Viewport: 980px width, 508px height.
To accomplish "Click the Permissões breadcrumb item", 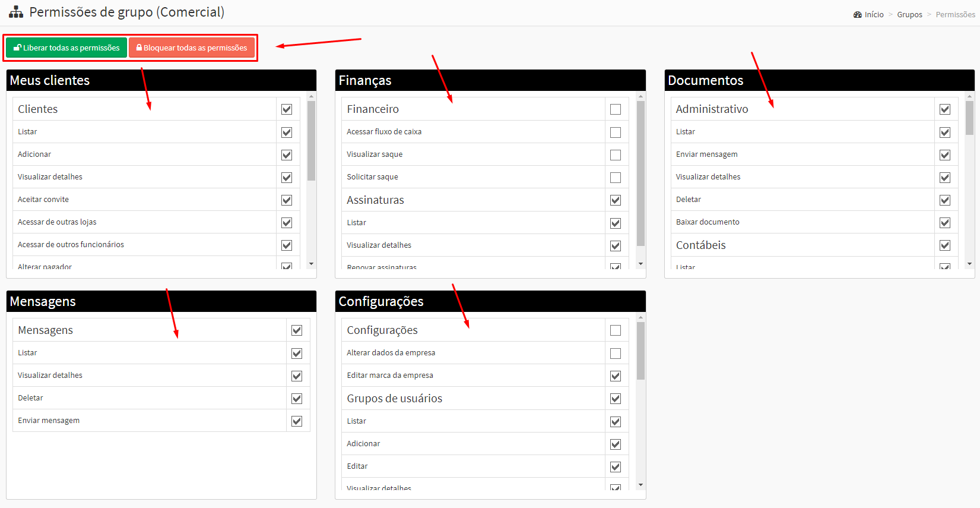I will [955, 14].
